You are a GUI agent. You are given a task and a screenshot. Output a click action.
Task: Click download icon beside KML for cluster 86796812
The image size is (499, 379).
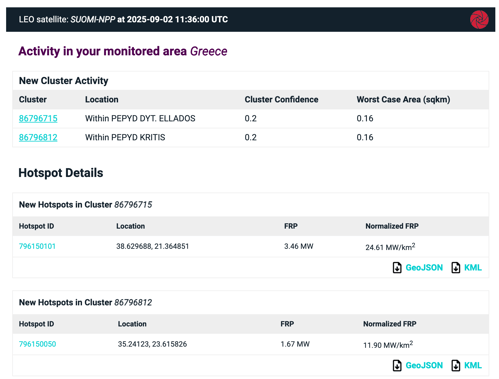click(x=455, y=365)
